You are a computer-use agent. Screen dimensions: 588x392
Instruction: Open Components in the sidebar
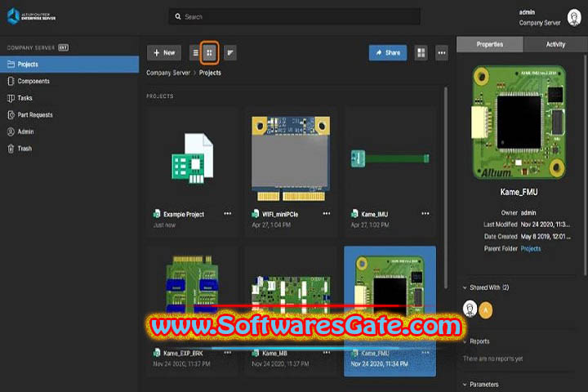pyautogui.click(x=69, y=81)
